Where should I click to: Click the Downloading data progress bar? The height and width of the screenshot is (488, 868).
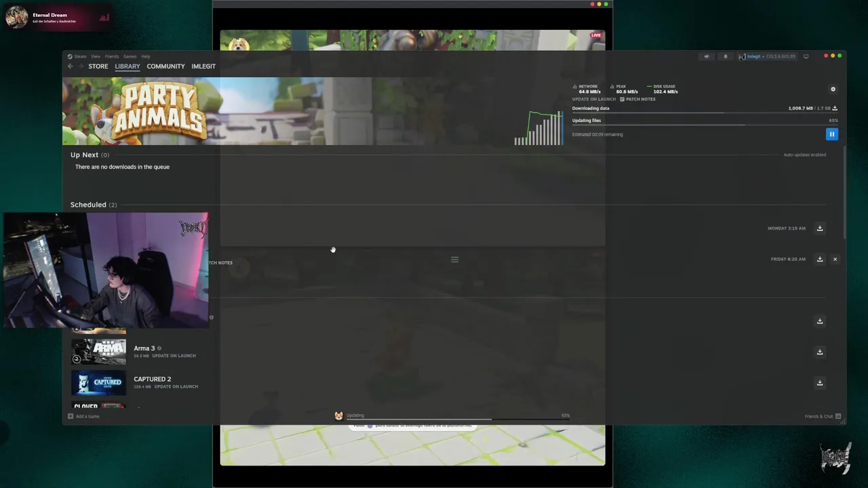click(705, 113)
